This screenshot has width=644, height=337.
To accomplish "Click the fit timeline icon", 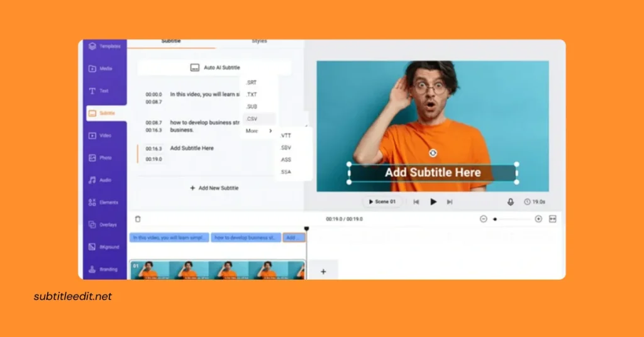I will [x=552, y=219].
